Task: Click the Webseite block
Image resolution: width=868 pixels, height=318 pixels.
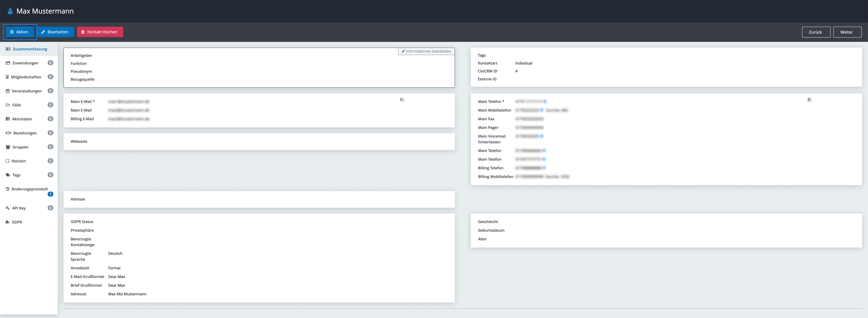Action: point(259,142)
